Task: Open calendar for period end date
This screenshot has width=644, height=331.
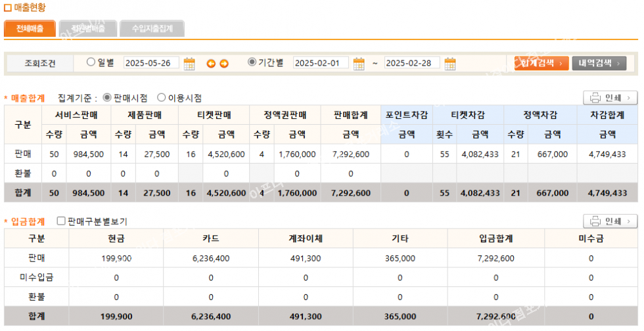Action: (450, 64)
